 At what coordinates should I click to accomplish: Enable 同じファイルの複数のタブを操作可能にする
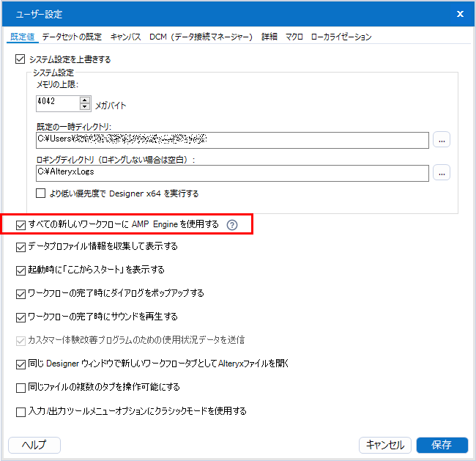[x=21, y=387]
